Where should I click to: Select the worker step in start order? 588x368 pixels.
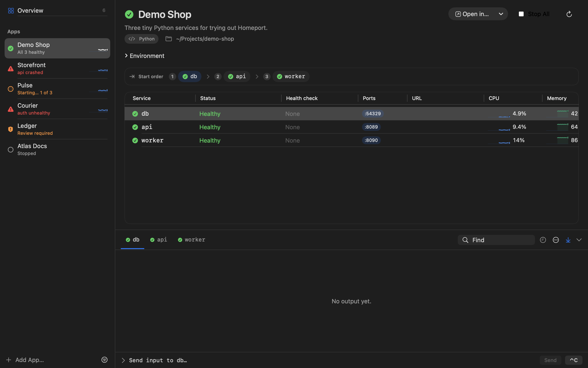pyautogui.click(x=291, y=76)
